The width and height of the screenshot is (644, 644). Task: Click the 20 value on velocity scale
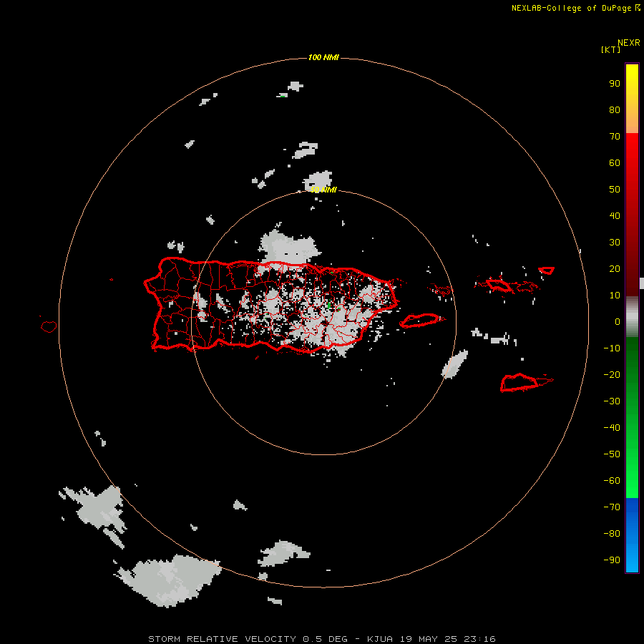(615, 268)
